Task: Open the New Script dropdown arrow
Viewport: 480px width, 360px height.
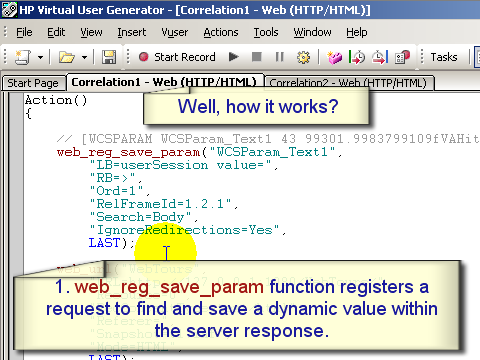Action: pyautogui.click(x=40, y=57)
